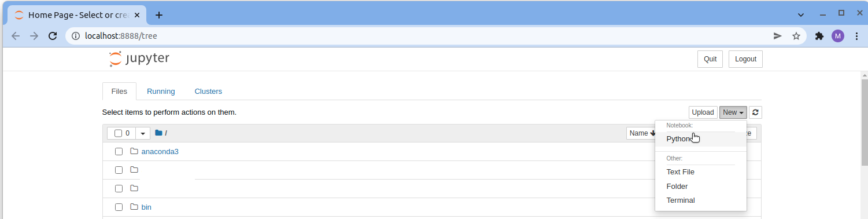Screen dimensions: 868x219
Task: Collapse the New dropdown button
Action: pos(733,112)
